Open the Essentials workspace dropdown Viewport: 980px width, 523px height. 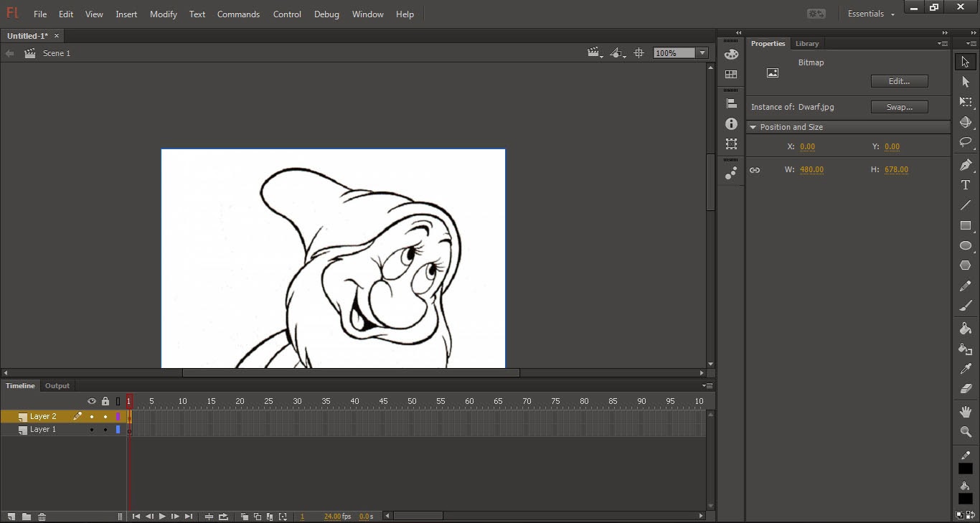point(872,14)
